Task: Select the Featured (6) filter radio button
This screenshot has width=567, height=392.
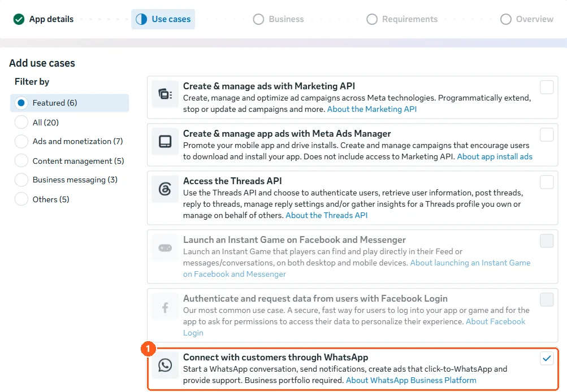Action: click(x=21, y=103)
